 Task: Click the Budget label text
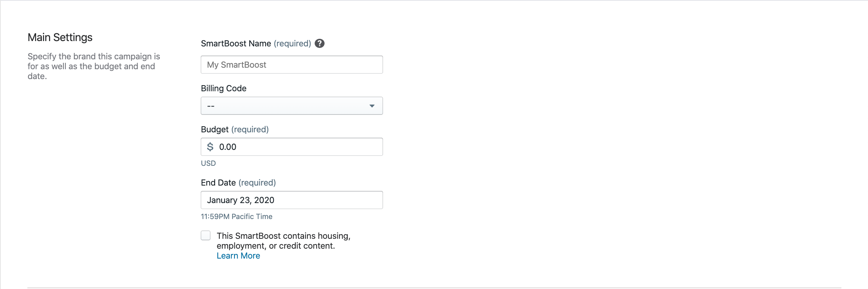[x=215, y=129]
